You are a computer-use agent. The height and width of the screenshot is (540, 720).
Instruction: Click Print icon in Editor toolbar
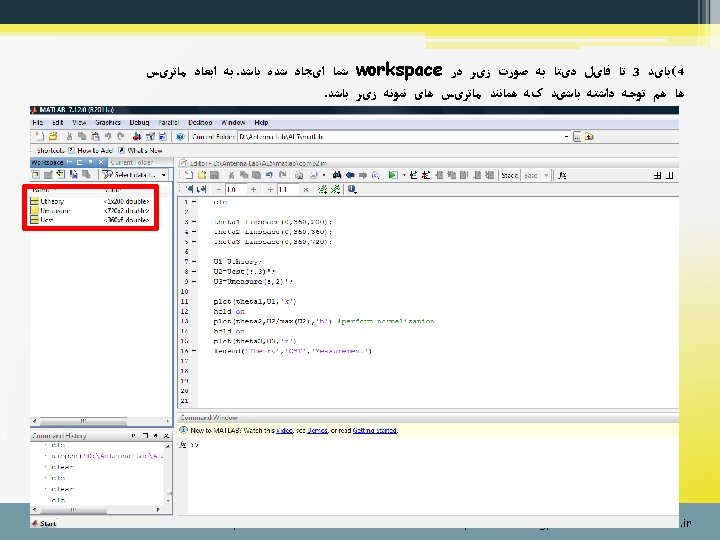tap(299, 175)
